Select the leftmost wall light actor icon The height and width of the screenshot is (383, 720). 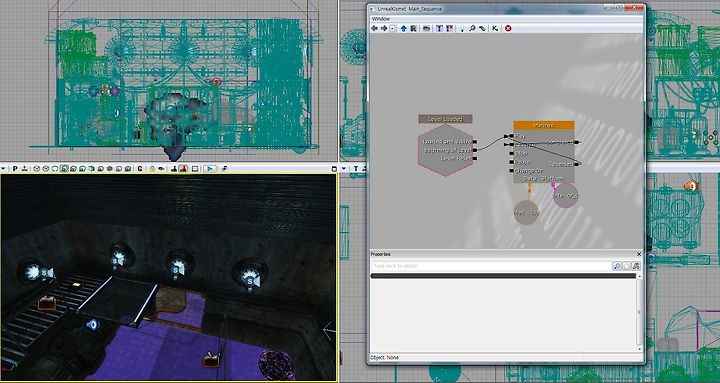[x=47, y=273]
